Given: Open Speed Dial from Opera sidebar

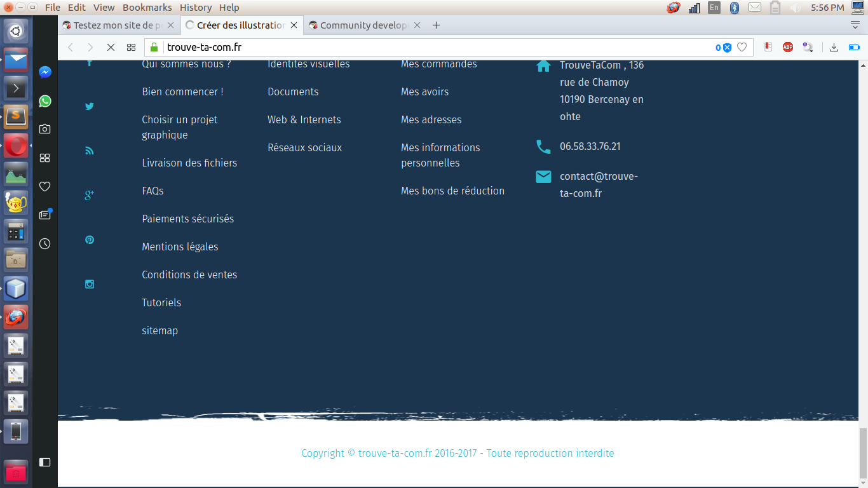Looking at the screenshot, I should pyautogui.click(x=44, y=158).
